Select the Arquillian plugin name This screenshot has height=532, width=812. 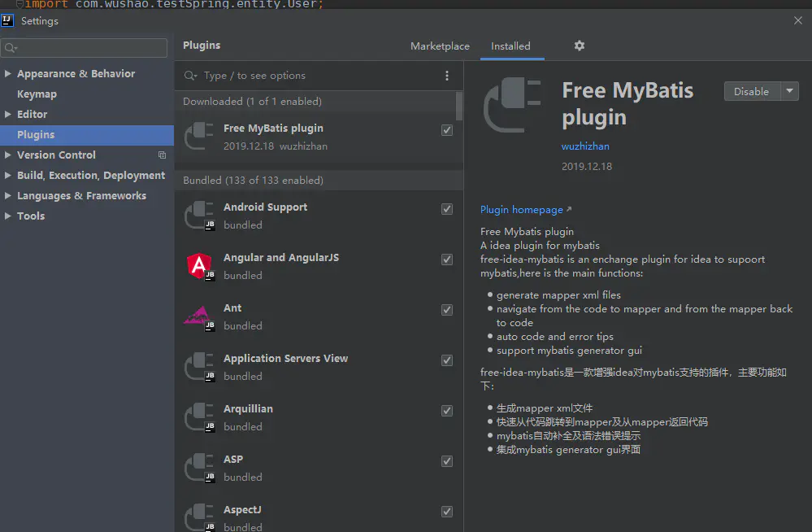[248, 408]
